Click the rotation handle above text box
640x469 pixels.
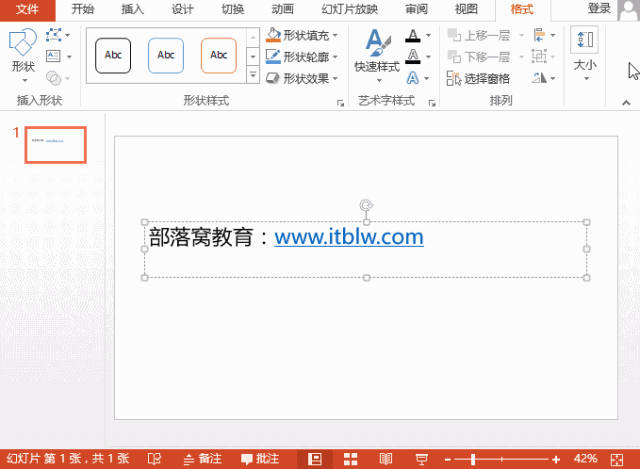[366, 205]
